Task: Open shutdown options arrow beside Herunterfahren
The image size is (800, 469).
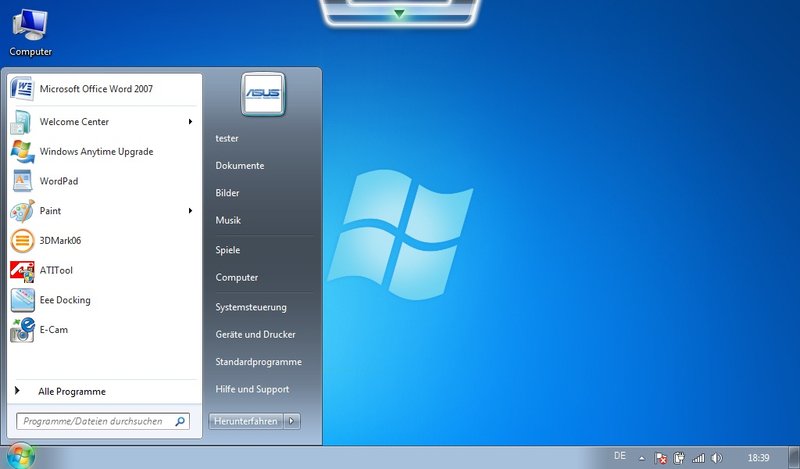Action: [292, 421]
